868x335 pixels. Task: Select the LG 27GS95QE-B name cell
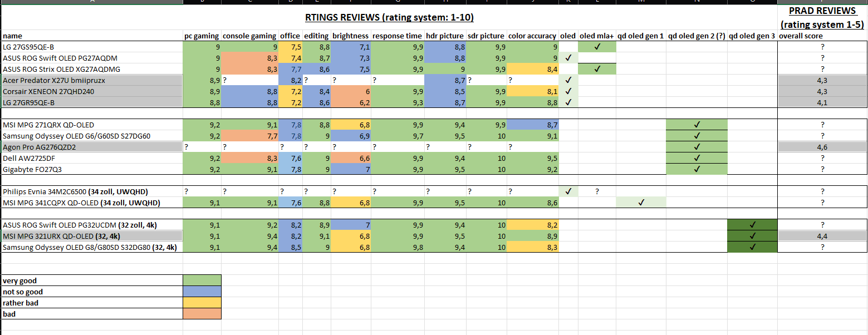coord(92,47)
